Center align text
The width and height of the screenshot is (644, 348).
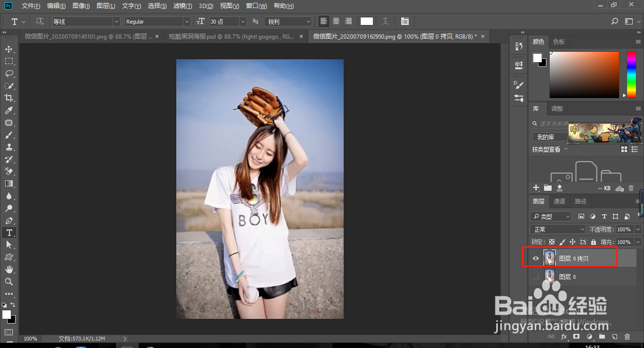(336, 21)
